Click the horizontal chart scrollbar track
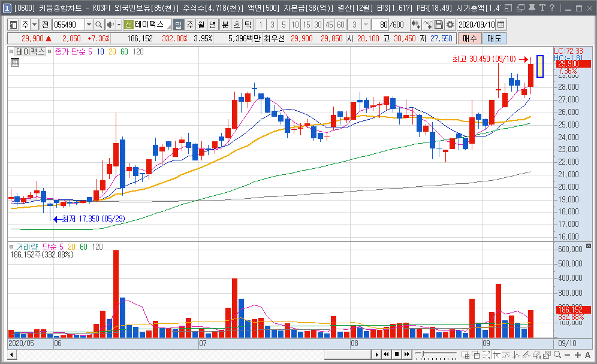The width and height of the screenshot is (597, 364). pos(194,354)
